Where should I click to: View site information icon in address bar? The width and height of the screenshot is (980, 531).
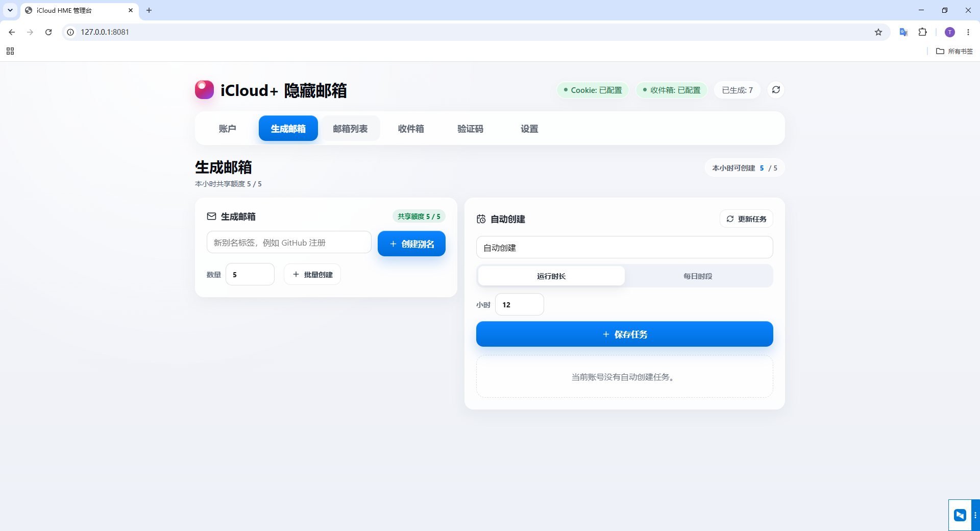(x=70, y=32)
